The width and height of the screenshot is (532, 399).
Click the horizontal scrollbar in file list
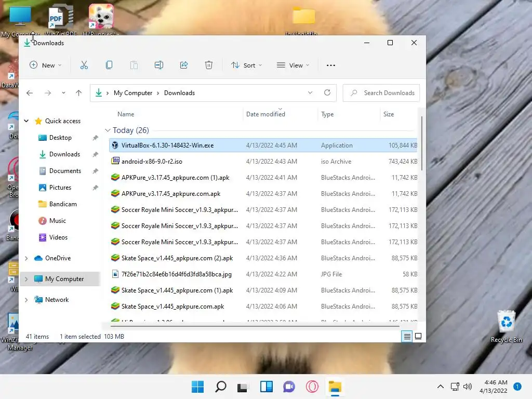255,326
